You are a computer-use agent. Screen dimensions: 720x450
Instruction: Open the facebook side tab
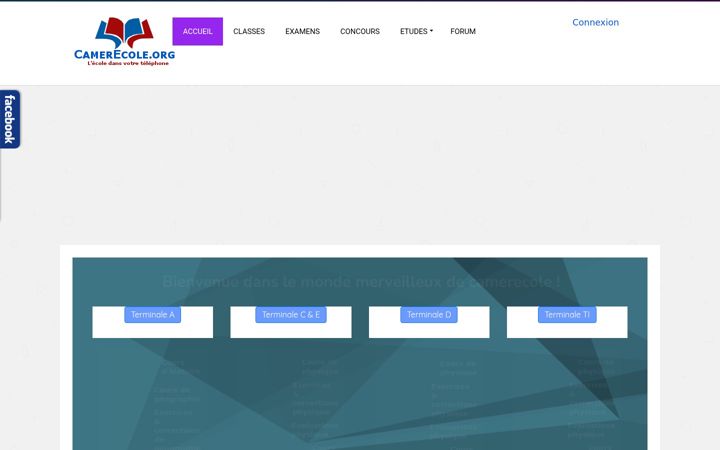pyautogui.click(x=10, y=119)
